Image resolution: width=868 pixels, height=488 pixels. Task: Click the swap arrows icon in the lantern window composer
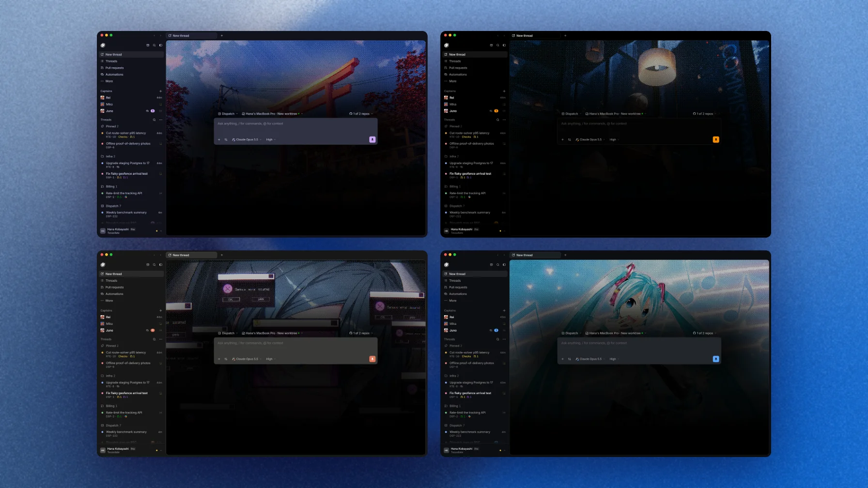[x=569, y=139]
